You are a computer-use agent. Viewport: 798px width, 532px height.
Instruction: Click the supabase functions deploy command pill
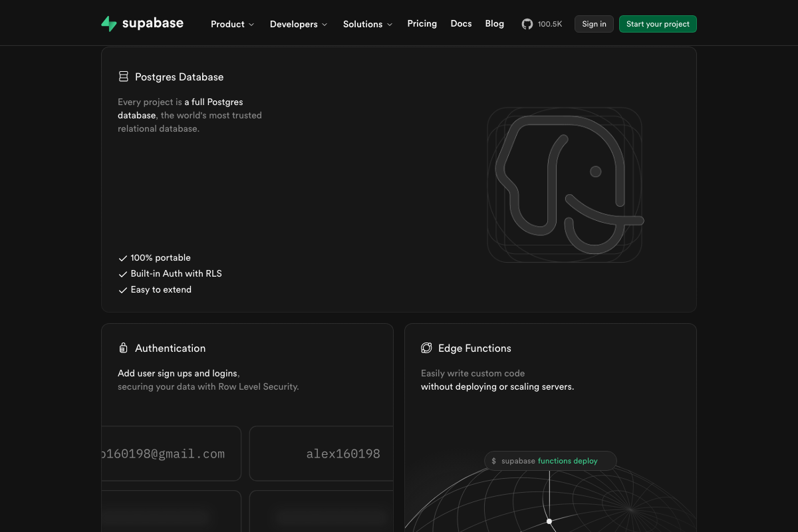550,461
